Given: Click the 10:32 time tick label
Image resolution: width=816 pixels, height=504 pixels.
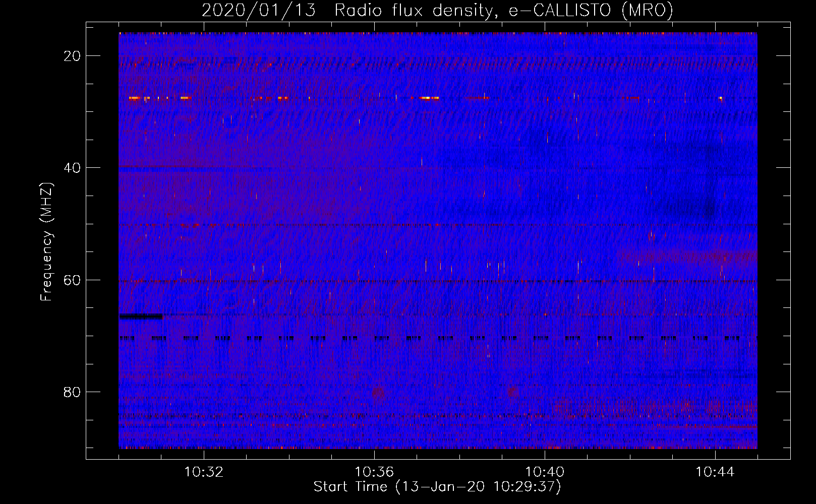Looking at the screenshot, I should (204, 472).
